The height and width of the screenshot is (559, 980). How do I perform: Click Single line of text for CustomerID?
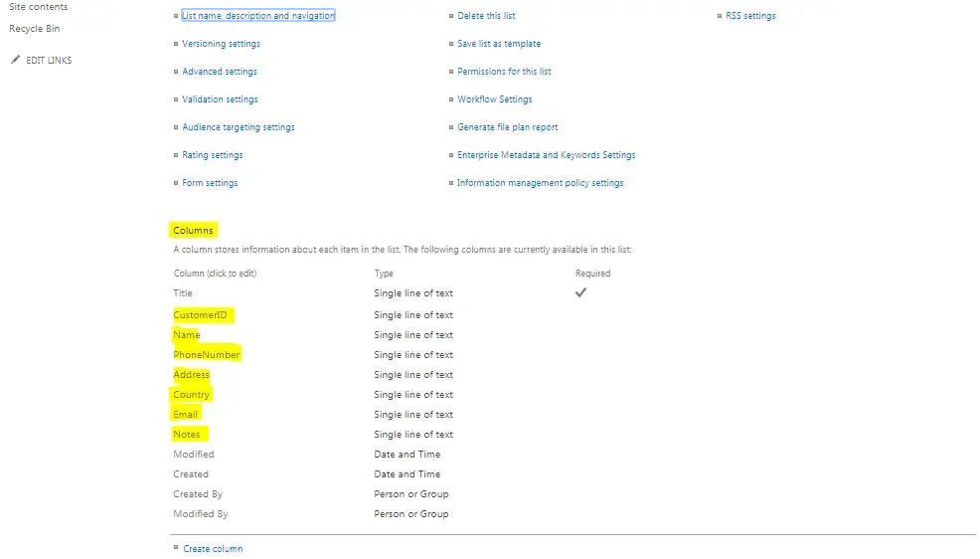coord(413,315)
